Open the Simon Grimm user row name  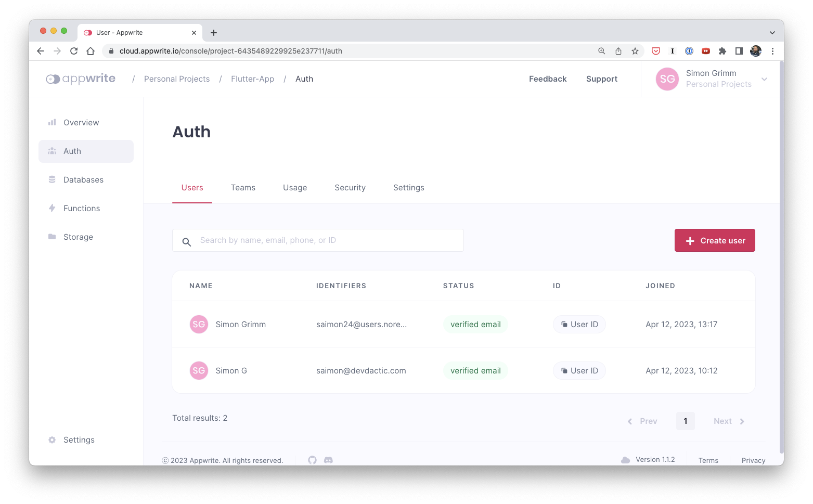[241, 325]
